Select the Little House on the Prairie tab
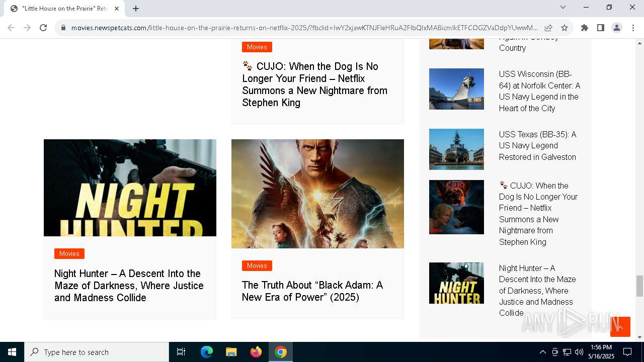The width and height of the screenshot is (644, 362). (64, 9)
